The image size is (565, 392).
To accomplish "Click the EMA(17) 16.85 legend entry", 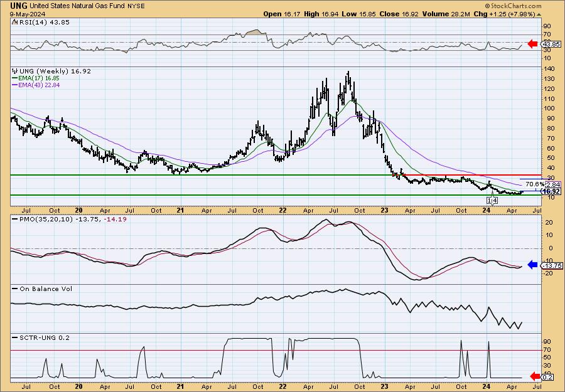I will (x=39, y=78).
